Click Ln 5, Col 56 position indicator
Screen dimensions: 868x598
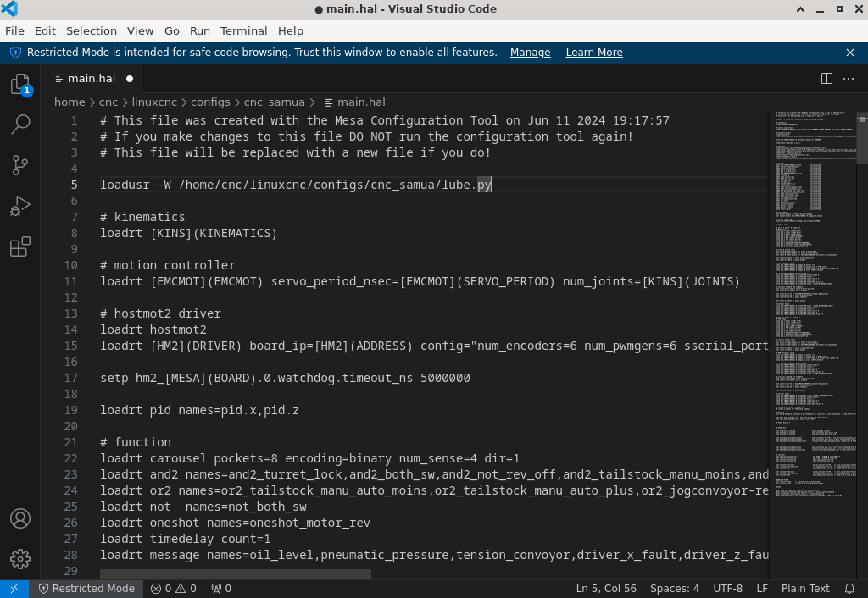(606, 589)
